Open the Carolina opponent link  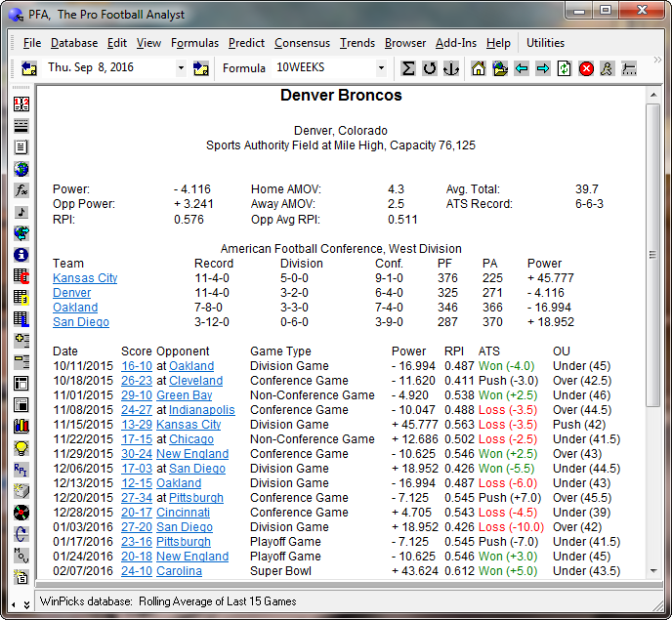(179, 571)
